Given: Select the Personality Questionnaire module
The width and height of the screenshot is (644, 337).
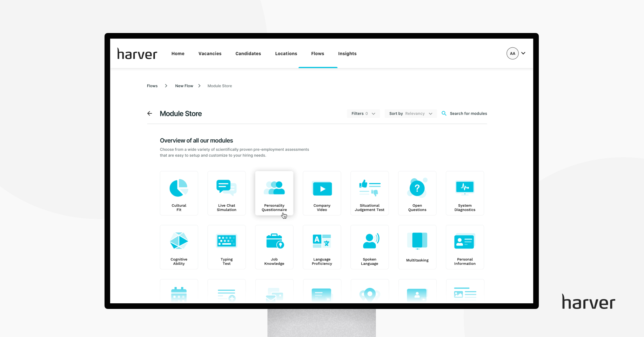Looking at the screenshot, I should tap(274, 193).
